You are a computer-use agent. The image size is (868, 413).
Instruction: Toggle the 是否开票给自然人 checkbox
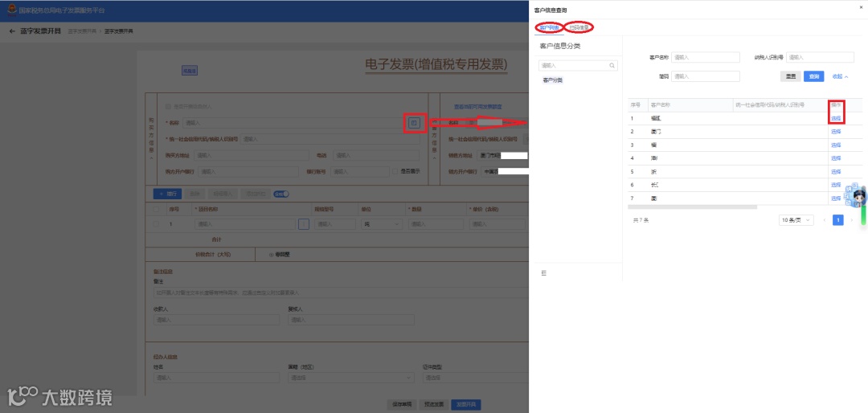[x=168, y=106]
